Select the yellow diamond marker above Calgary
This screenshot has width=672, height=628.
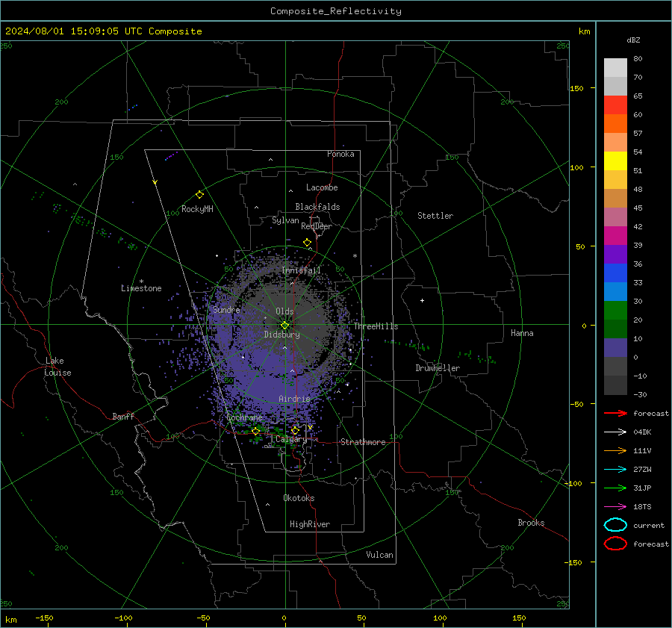point(295,430)
